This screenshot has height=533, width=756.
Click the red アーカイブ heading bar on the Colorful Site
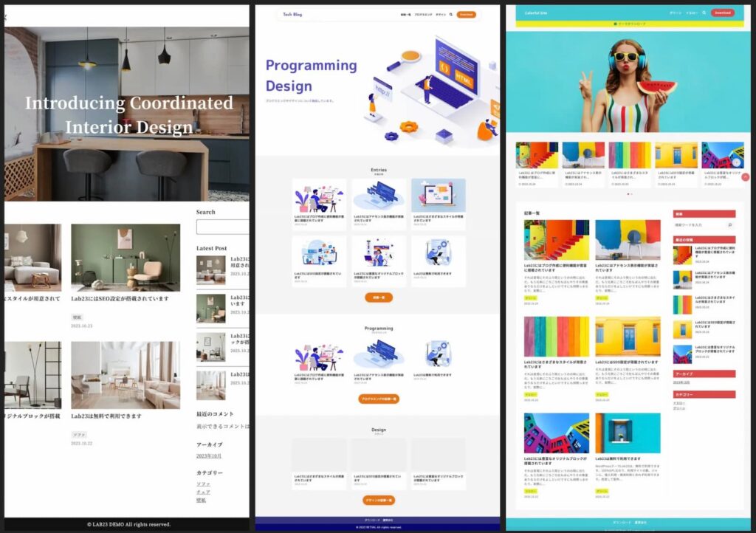coord(704,374)
